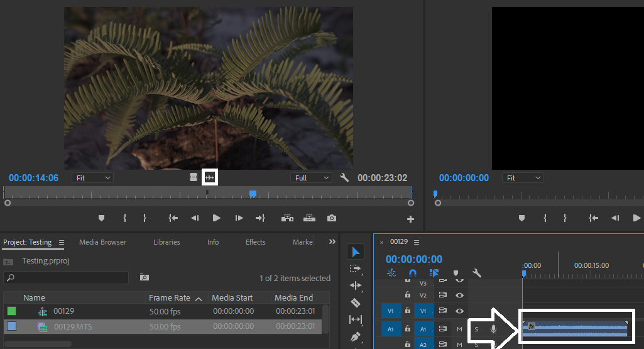Toggle the V1 source patch button
The height and width of the screenshot is (349, 644).
tap(391, 311)
